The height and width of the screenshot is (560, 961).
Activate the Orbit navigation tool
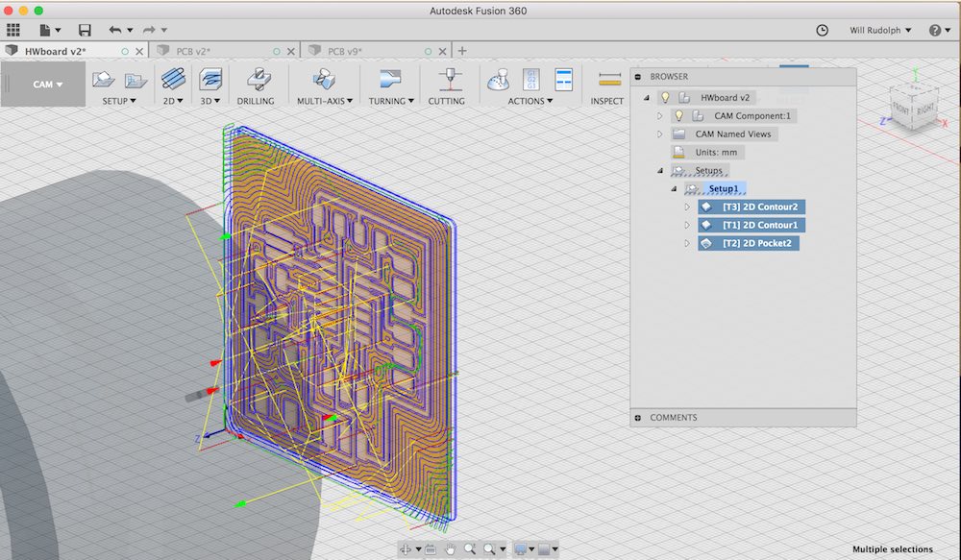[x=406, y=549]
